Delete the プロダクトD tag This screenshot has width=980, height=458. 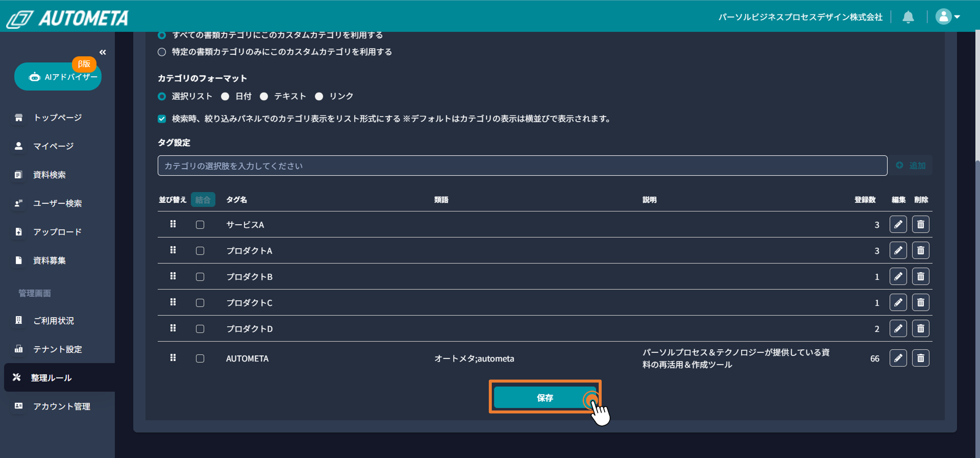coord(921,328)
